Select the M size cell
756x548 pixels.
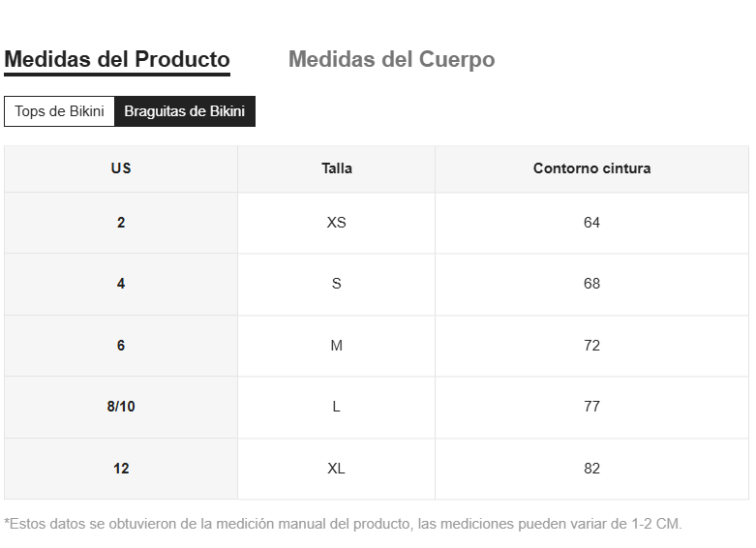pyautogui.click(x=336, y=346)
